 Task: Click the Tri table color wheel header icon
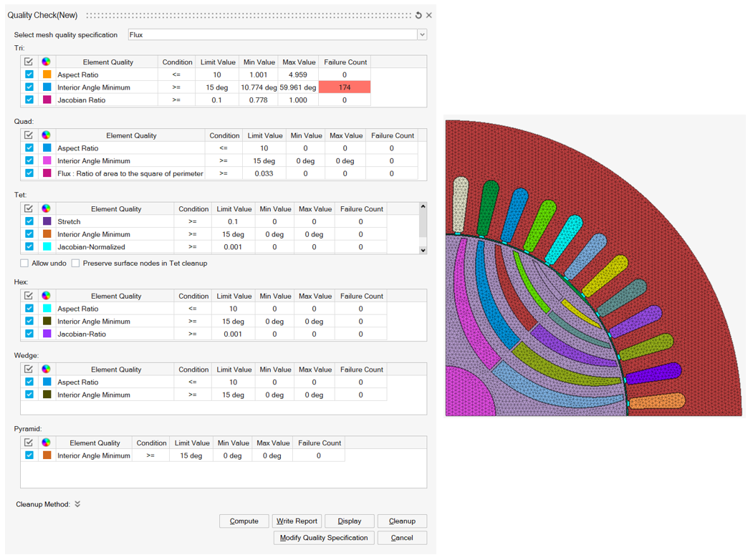coord(46,62)
